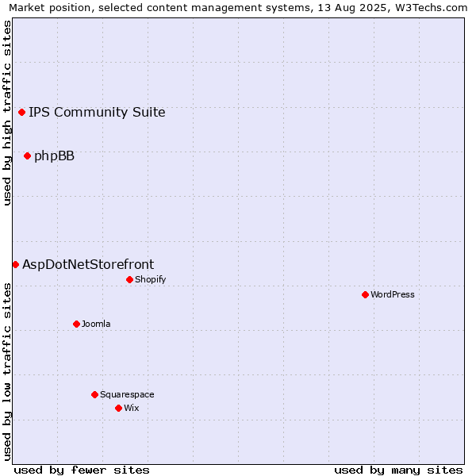This screenshot has width=476, height=476.
Task: Select the Wix label text
Action: click(132, 408)
